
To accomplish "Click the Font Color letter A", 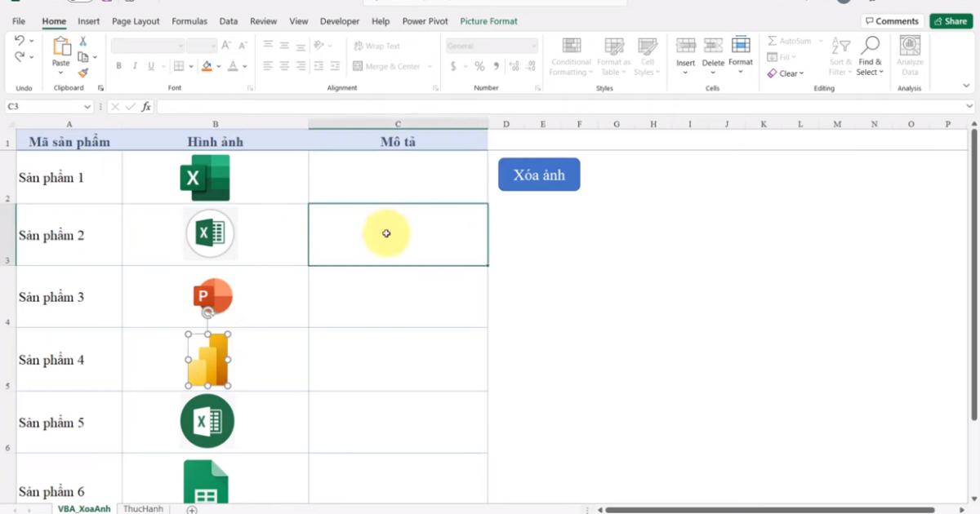I will click(x=233, y=66).
